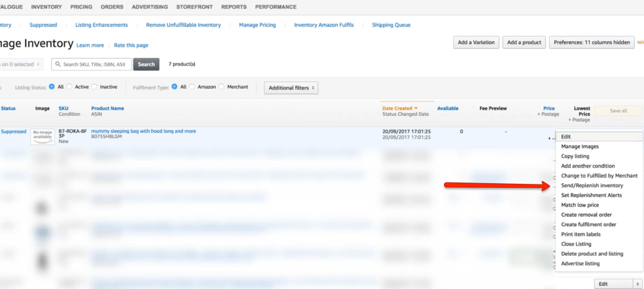644x289 pixels.
Task: Click the magnifier icon in the search box
Action: pyautogui.click(x=57, y=64)
